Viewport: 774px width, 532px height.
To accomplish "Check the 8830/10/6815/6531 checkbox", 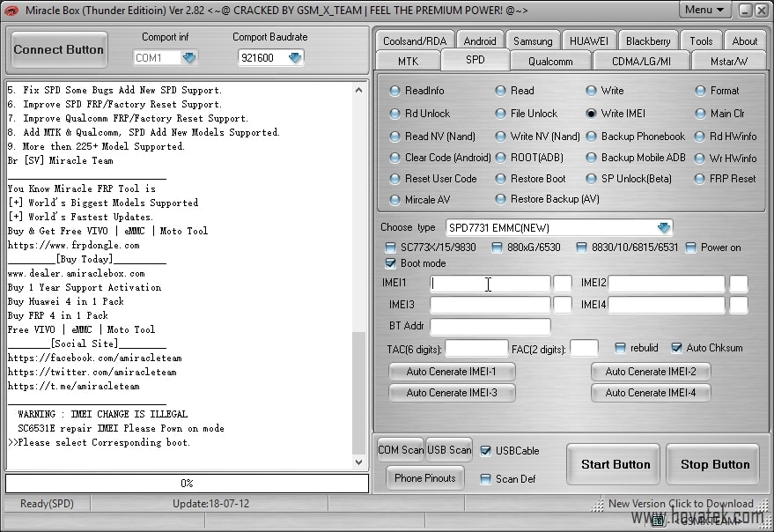I will click(x=581, y=248).
